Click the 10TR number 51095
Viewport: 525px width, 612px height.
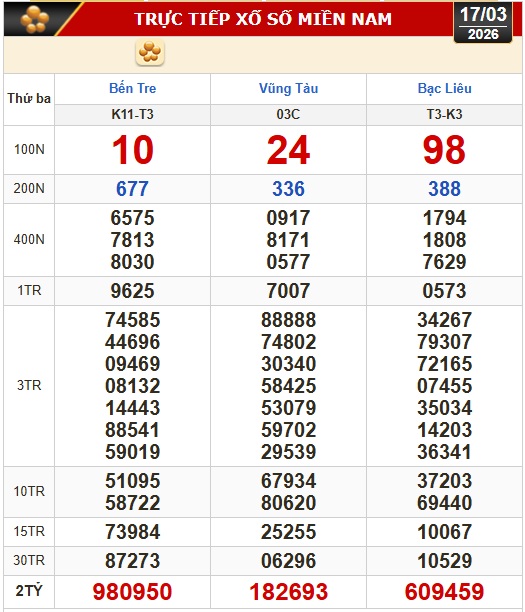pyautogui.click(x=132, y=481)
